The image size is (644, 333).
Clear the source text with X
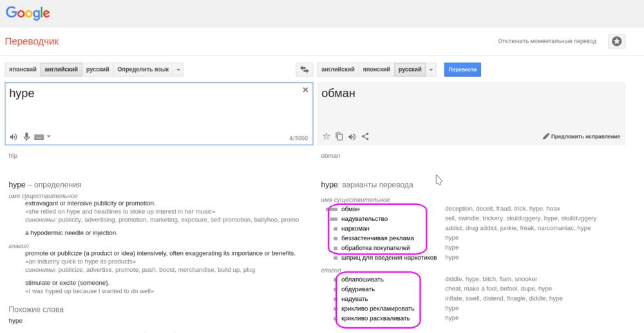(305, 90)
